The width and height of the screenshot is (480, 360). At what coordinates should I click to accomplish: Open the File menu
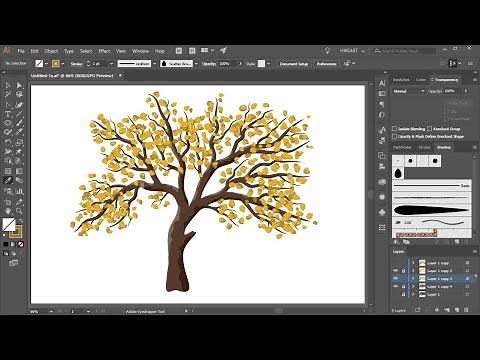[21, 51]
